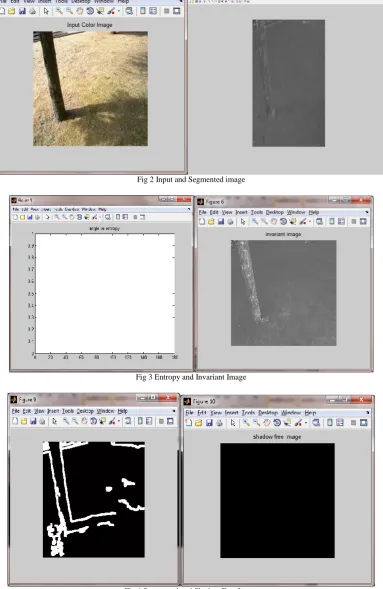Open Window menu in Figure 6
Viewport: 383px width, 589px height.
point(296,212)
